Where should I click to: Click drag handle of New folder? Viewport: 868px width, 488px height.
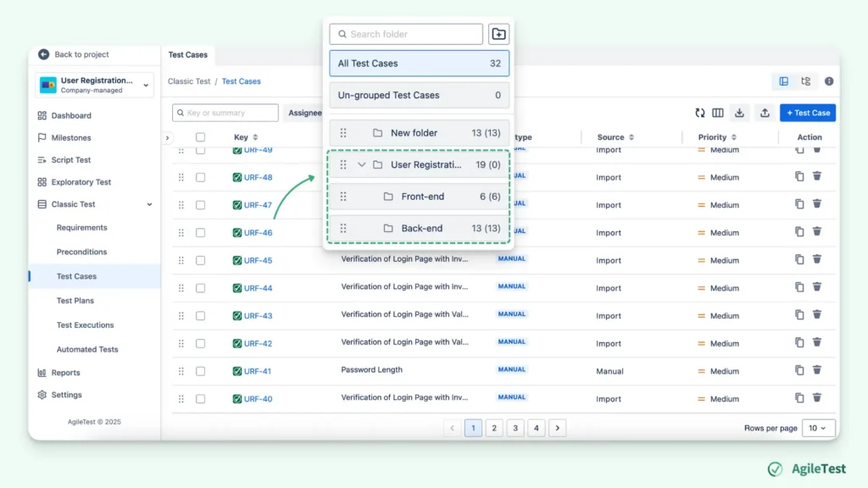343,133
